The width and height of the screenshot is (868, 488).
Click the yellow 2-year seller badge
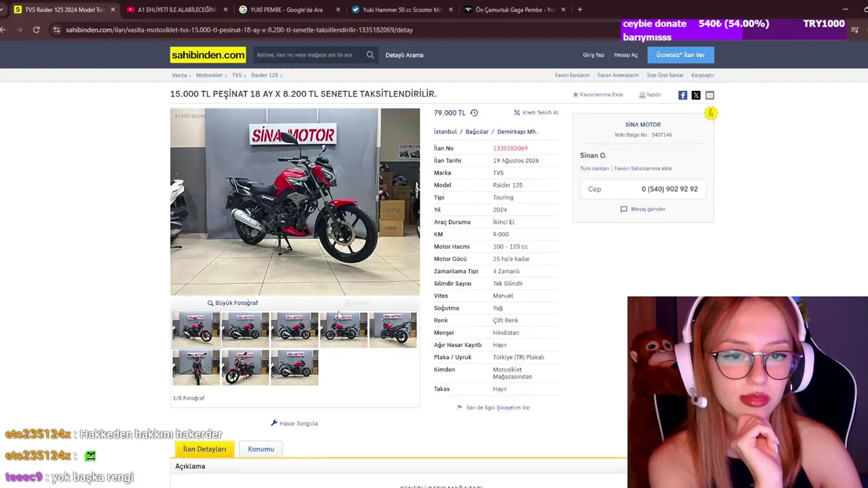pyautogui.click(x=710, y=113)
